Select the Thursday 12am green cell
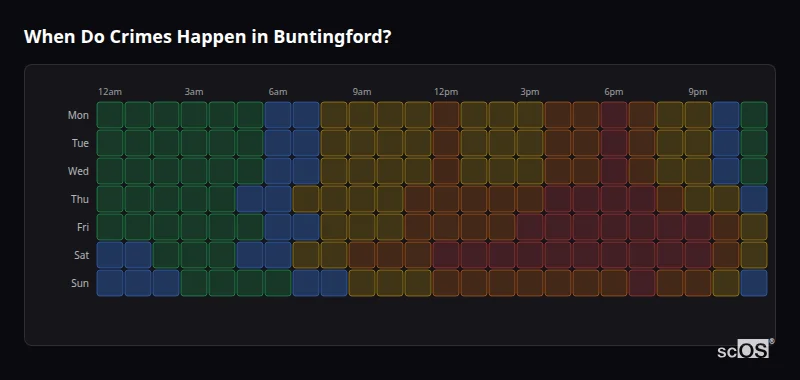The image size is (800, 380). pyautogui.click(x=110, y=199)
